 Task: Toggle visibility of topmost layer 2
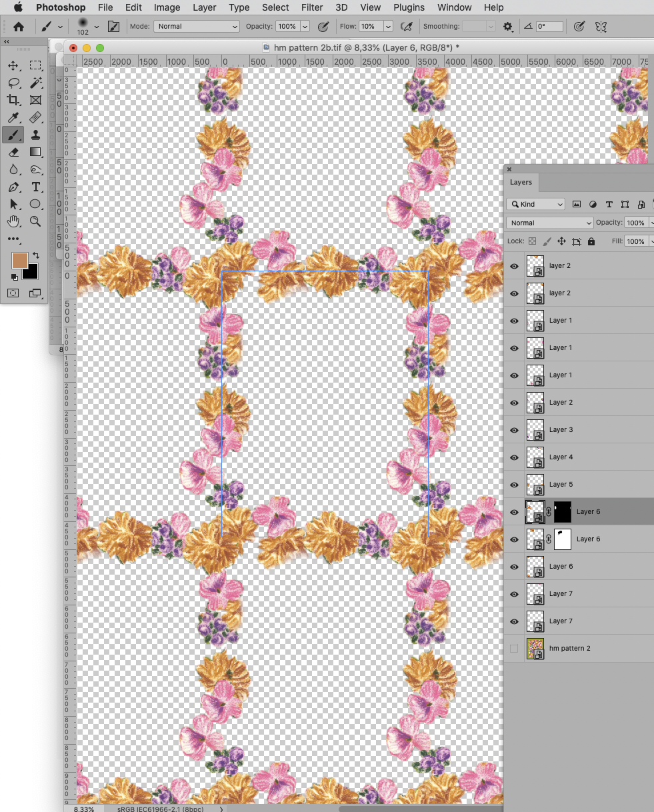point(513,265)
